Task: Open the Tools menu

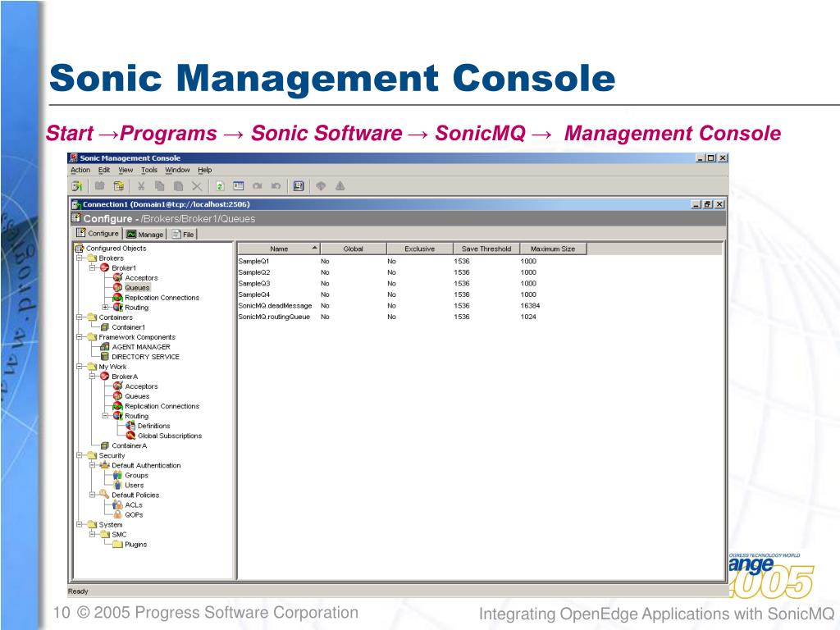Action: [x=149, y=170]
